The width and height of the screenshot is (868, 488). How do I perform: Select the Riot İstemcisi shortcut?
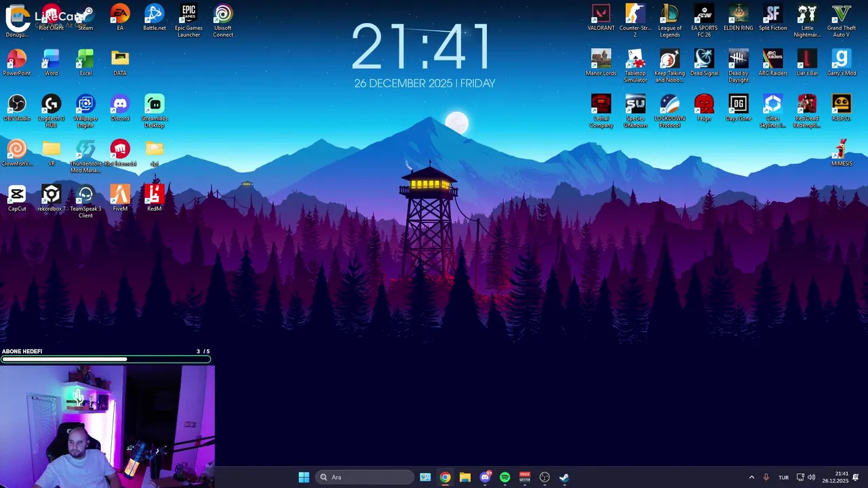pos(120,153)
